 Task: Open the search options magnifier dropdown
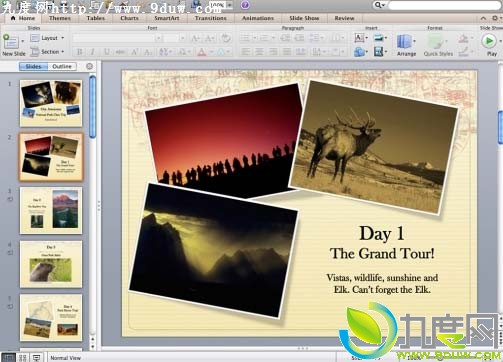[x=379, y=5]
